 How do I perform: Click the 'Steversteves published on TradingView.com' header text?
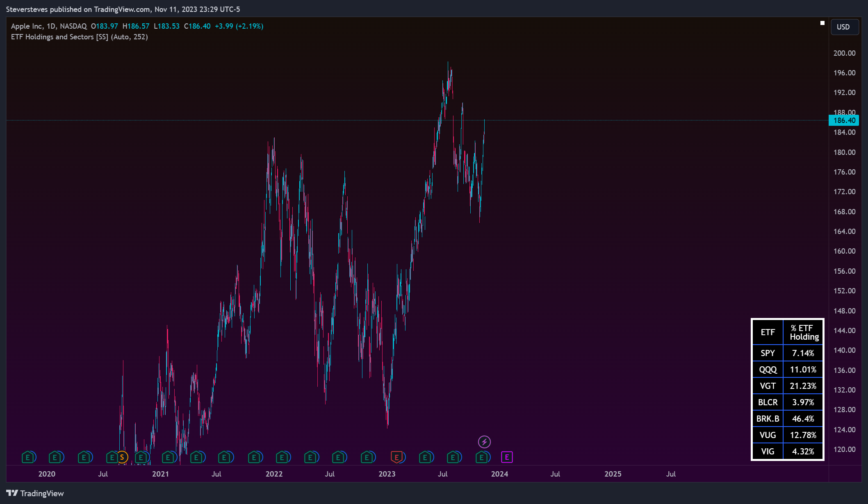click(78, 9)
